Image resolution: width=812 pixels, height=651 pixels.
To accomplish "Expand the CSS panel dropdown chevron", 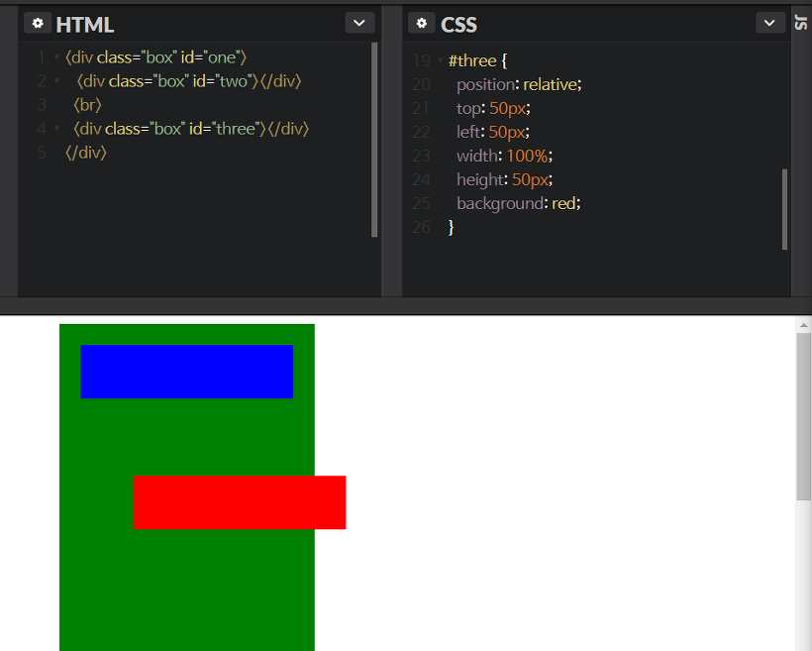I will click(x=769, y=23).
